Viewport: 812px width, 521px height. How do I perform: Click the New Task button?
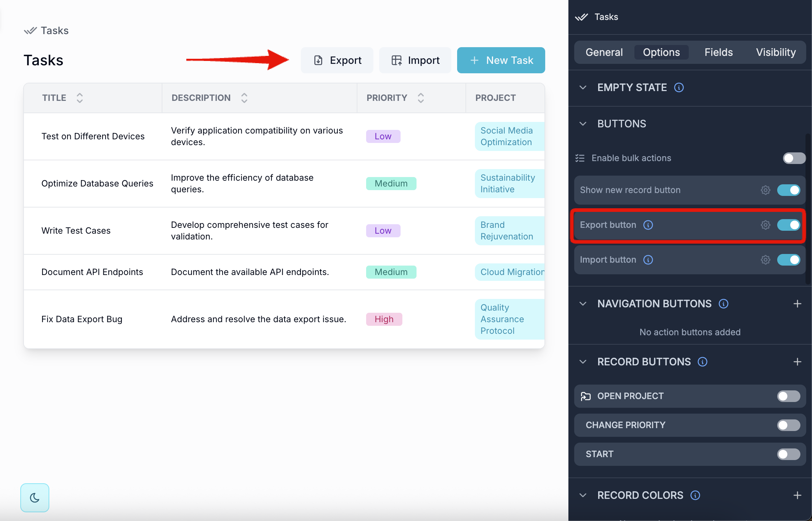pyautogui.click(x=501, y=60)
